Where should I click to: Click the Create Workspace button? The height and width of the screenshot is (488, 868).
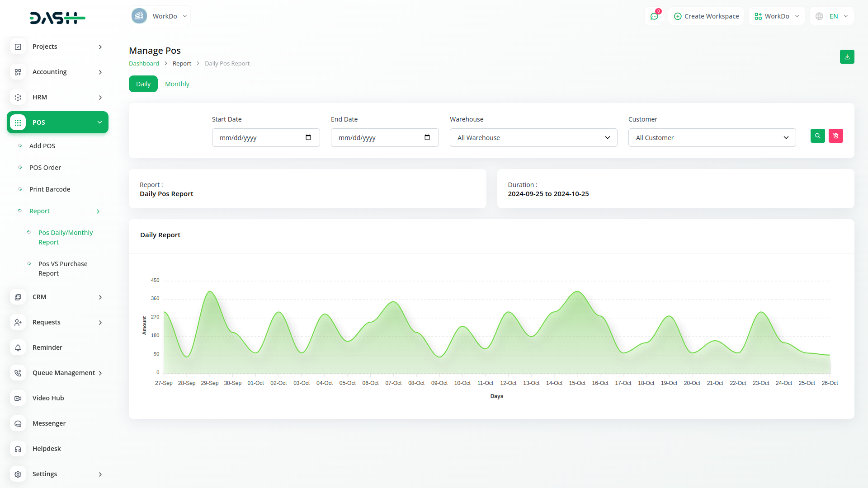[x=706, y=16]
